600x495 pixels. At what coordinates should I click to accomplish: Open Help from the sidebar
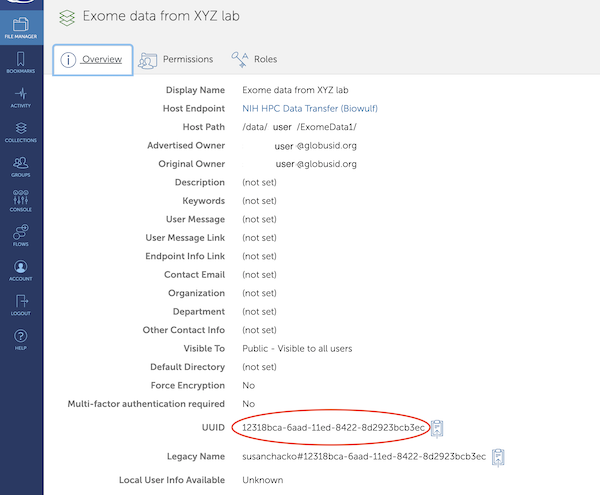point(21,339)
